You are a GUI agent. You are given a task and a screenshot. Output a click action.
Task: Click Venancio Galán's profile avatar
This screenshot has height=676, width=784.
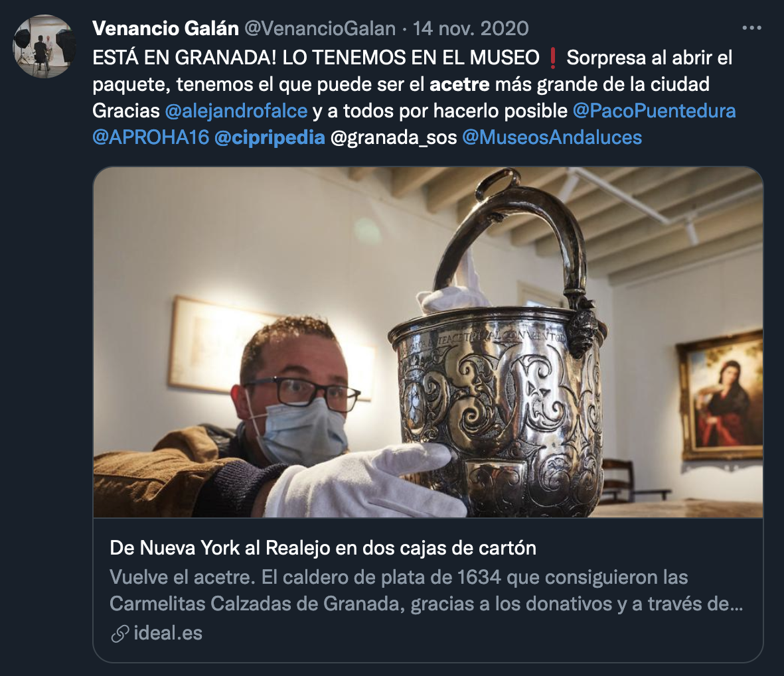point(44,46)
